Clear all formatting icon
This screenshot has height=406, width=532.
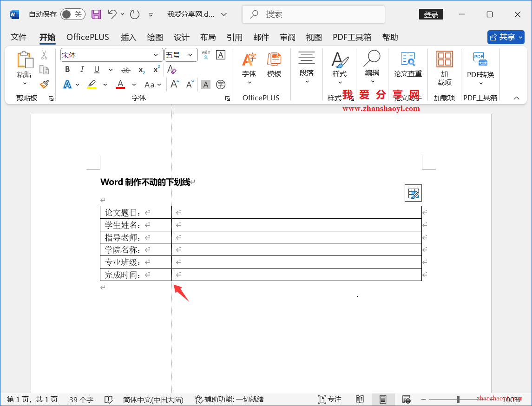coord(171,70)
